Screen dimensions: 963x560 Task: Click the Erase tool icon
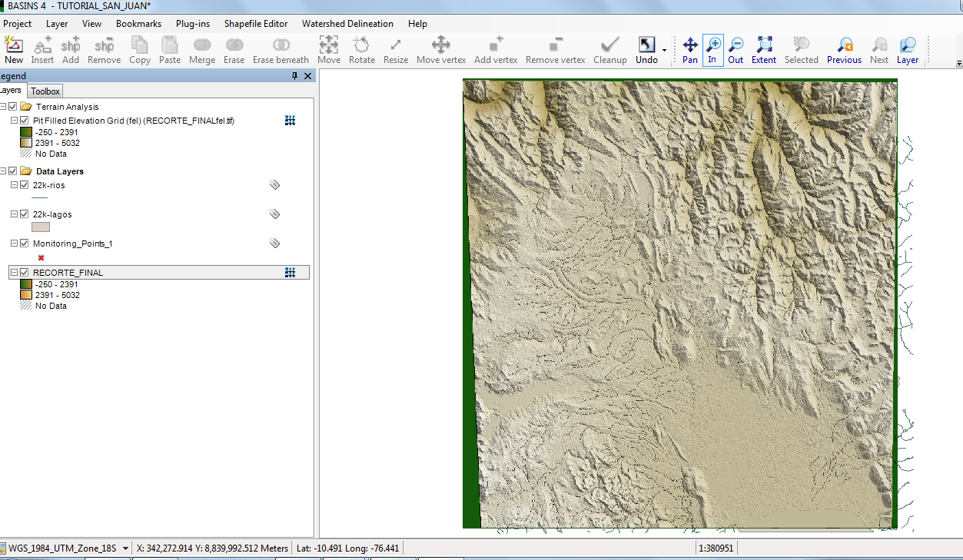click(234, 45)
